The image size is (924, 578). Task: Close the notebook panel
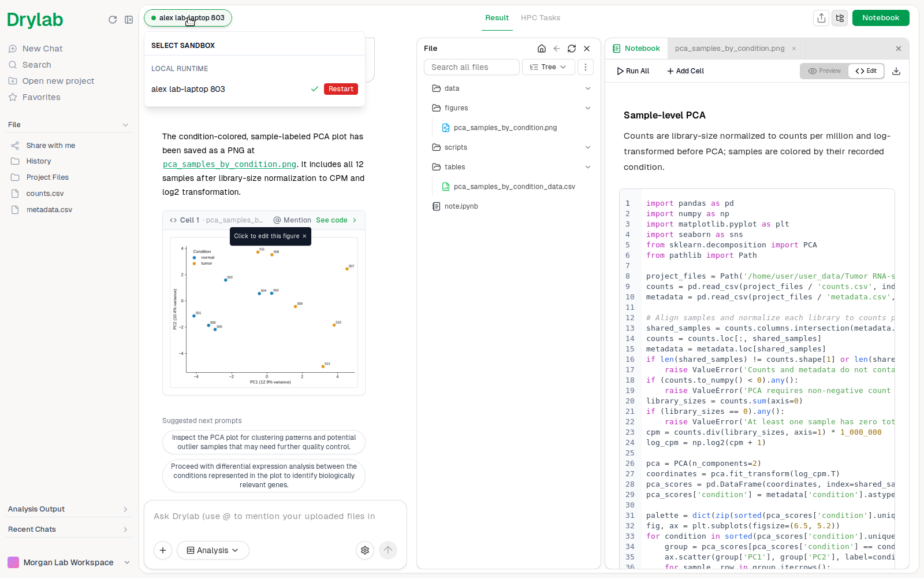(x=899, y=49)
